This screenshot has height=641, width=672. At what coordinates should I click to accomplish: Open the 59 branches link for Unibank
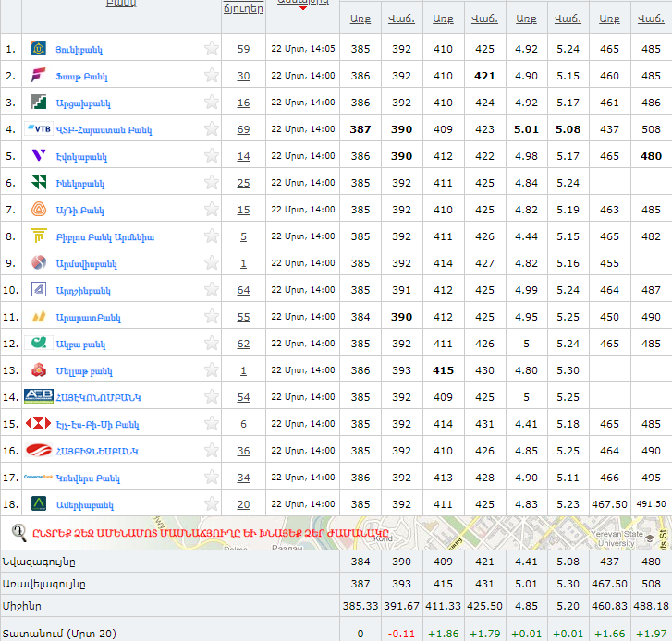click(243, 49)
